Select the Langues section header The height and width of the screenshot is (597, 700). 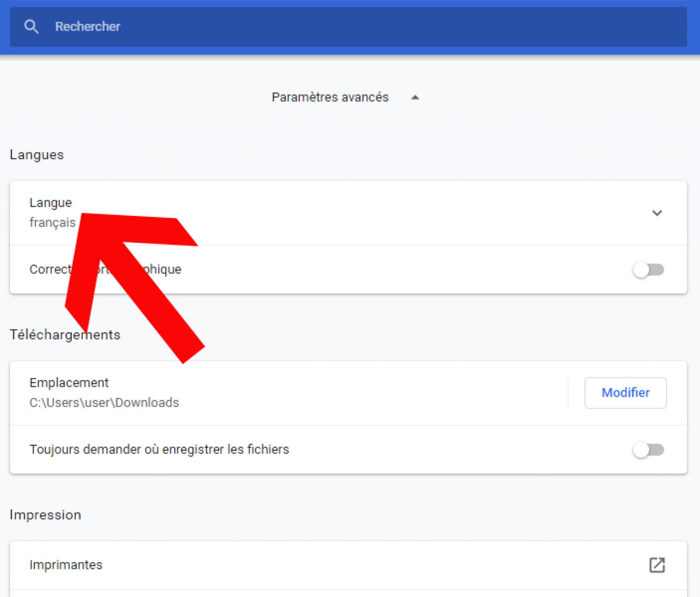click(37, 155)
